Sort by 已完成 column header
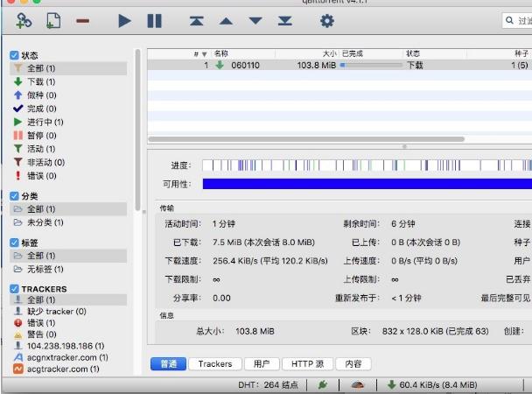Viewport: 532px width, 394px height. click(371, 53)
